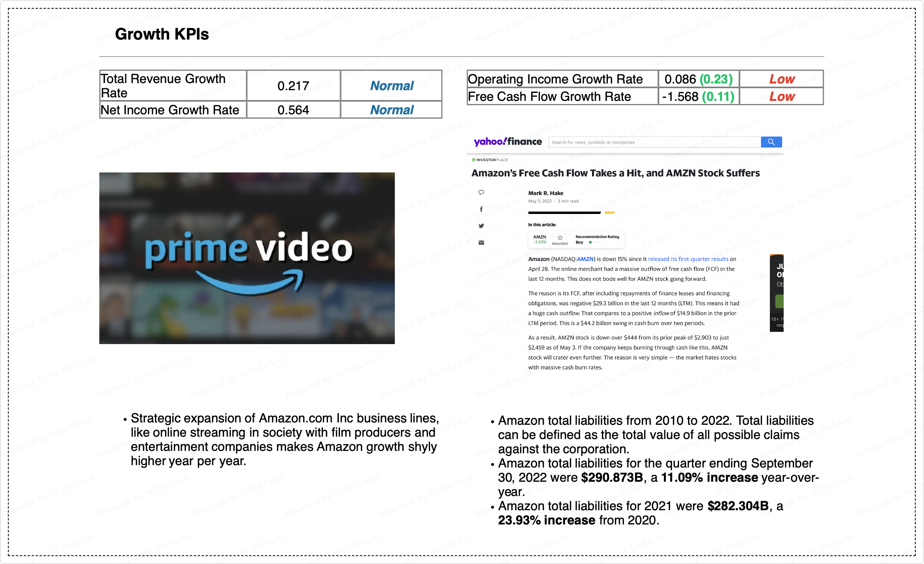Click the Yahoo Finance logo
This screenshot has height=564, width=924.
(x=507, y=142)
